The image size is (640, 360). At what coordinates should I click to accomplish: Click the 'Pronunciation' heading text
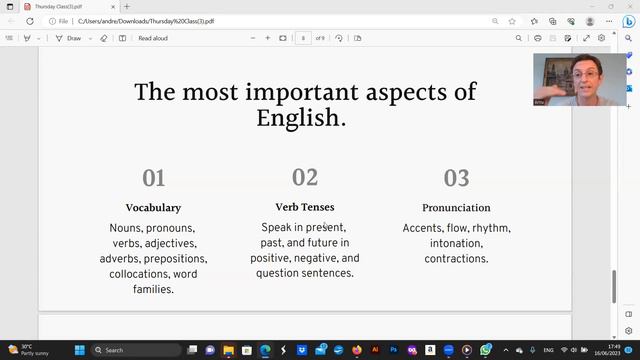pyautogui.click(x=456, y=208)
